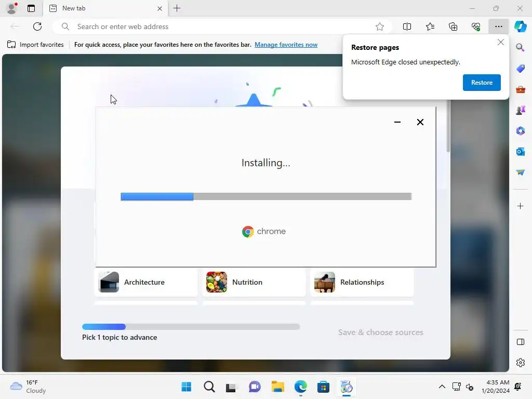Open Manage favorites now link
Image resolution: width=532 pixels, height=399 pixels.
coord(286,45)
